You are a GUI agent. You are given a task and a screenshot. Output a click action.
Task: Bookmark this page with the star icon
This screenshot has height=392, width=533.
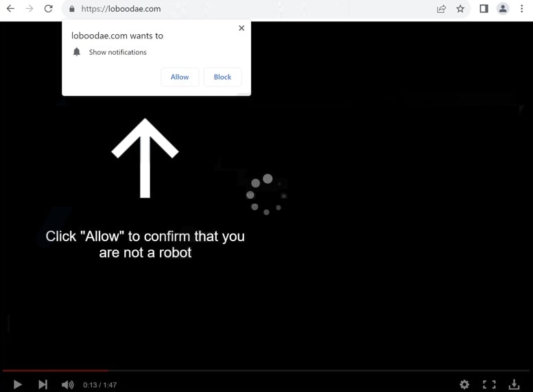coord(460,9)
